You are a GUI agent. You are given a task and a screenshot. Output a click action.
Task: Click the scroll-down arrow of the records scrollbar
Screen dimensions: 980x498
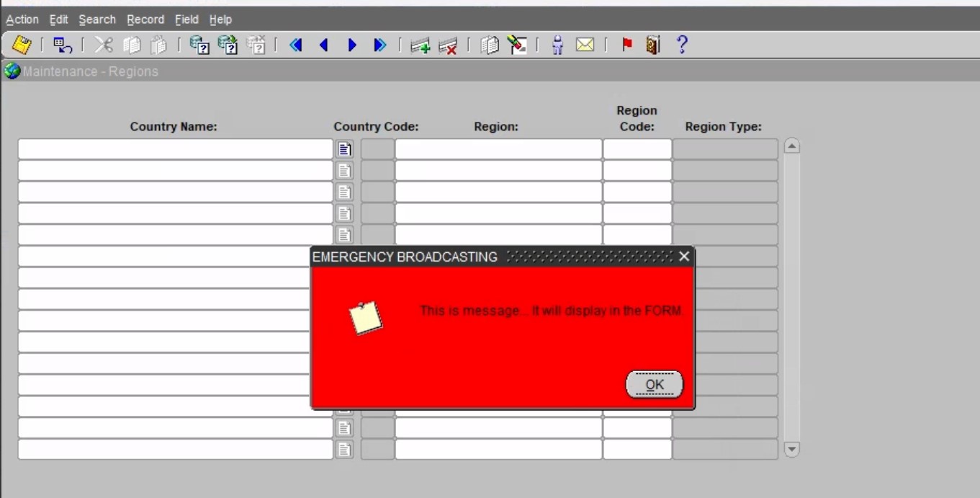tap(791, 449)
